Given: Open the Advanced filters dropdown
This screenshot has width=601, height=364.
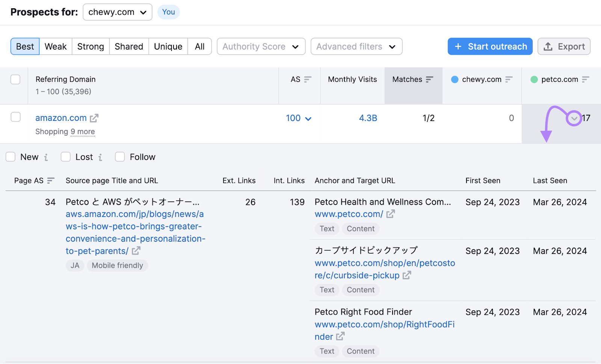Looking at the screenshot, I should (x=356, y=47).
